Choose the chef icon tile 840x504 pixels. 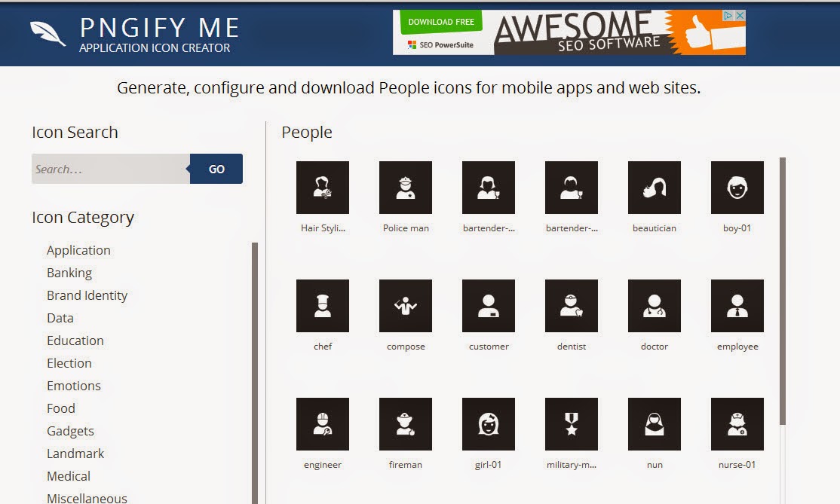(x=323, y=306)
